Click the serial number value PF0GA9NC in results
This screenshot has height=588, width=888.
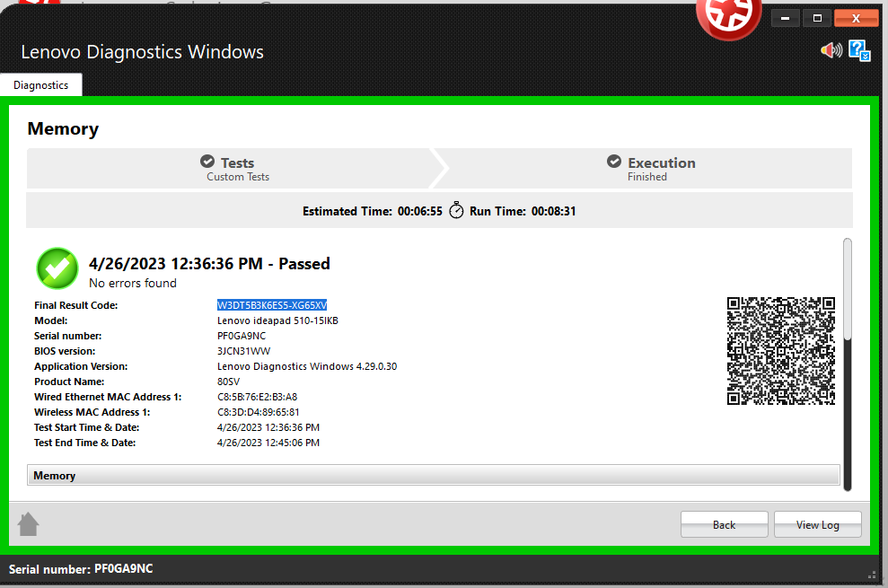(242, 336)
